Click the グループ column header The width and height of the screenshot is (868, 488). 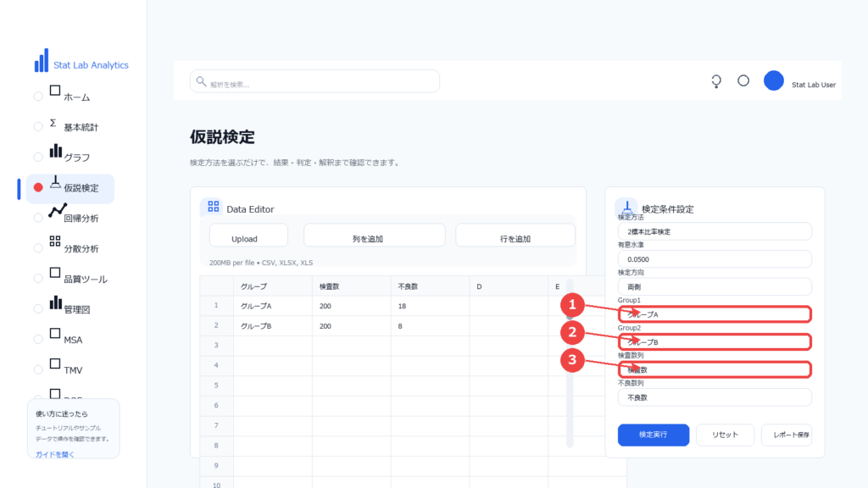tap(272, 286)
